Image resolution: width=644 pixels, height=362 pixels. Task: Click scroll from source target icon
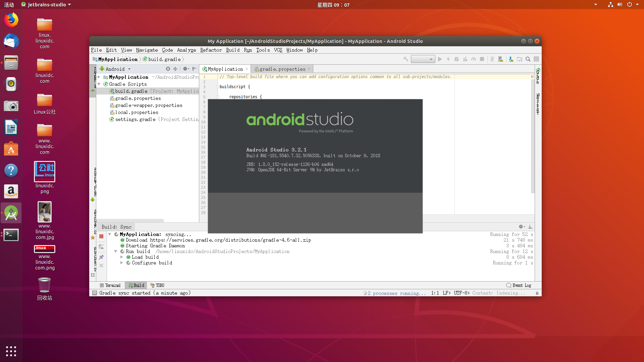pyautogui.click(x=168, y=69)
